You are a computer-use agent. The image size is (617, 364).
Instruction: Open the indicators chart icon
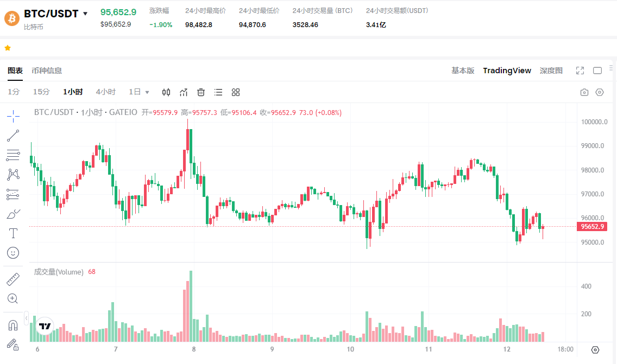[x=184, y=92]
